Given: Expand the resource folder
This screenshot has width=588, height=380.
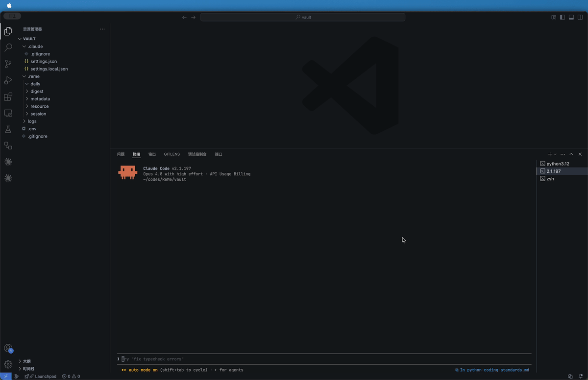Looking at the screenshot, I should (64, 106).
